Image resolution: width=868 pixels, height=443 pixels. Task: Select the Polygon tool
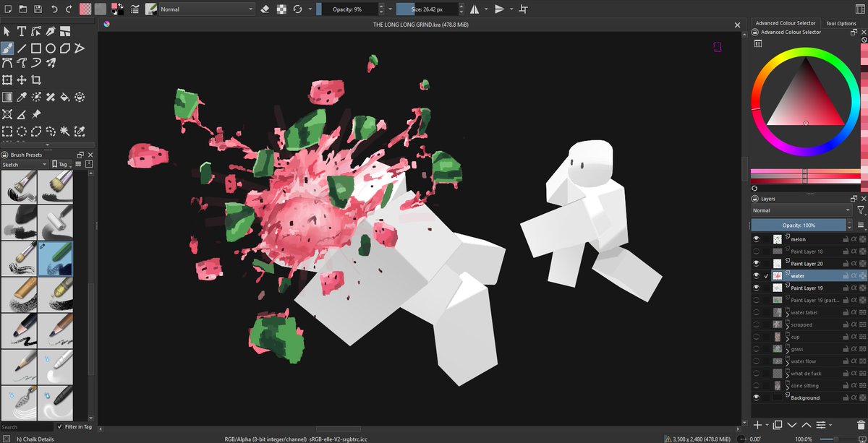[x=65, y=48]
